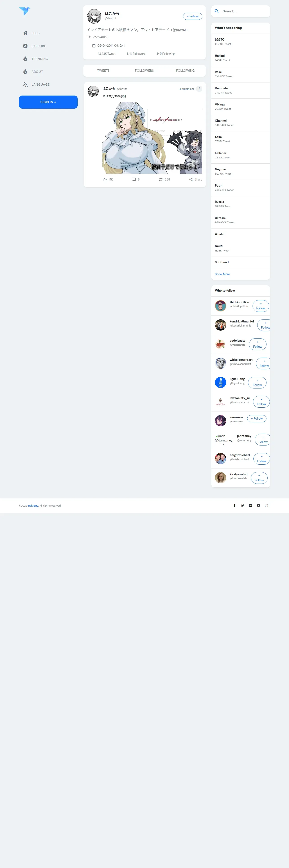
Task: Share the tweet via share icon
Action: (191, 180)
